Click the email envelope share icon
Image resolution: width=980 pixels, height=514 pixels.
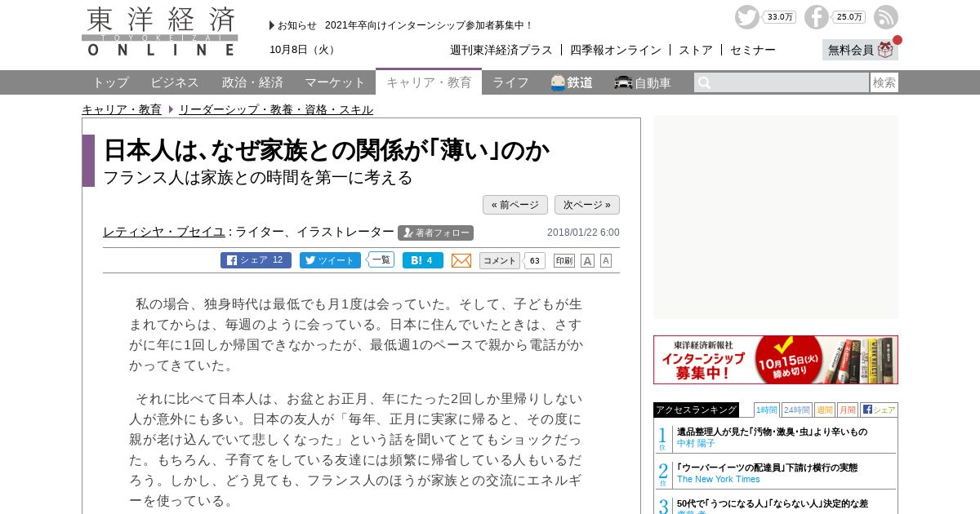click(x=461, y=260)
